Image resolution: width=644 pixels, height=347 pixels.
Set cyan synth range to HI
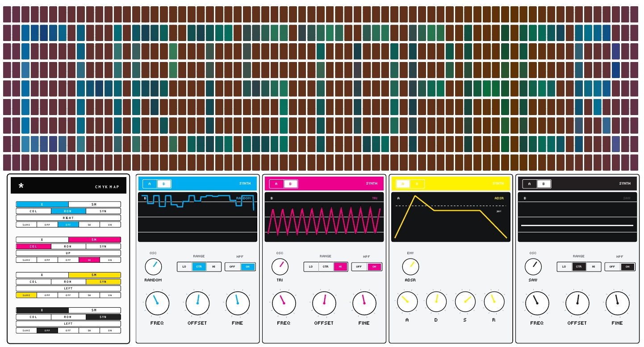tap(213, 267)
